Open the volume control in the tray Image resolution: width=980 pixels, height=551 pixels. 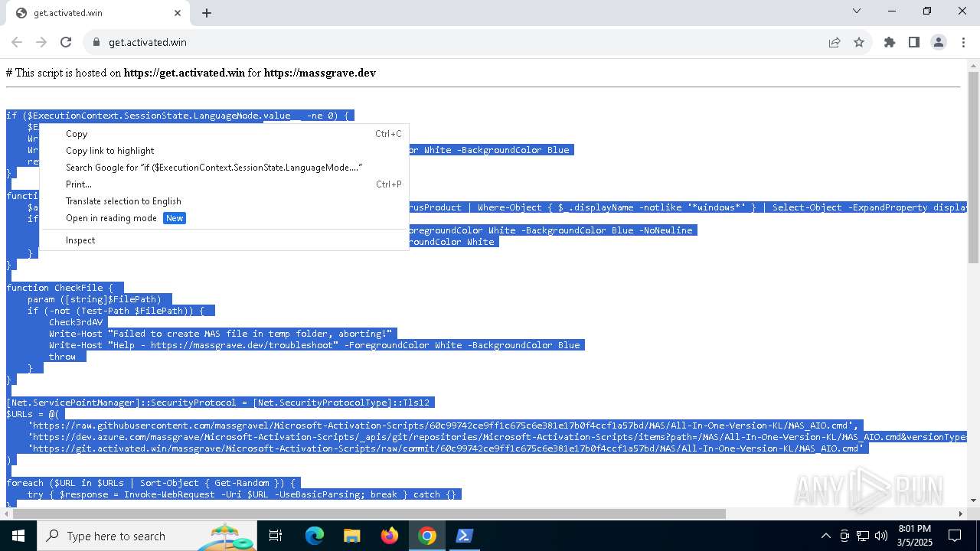[x=881, y=536]
